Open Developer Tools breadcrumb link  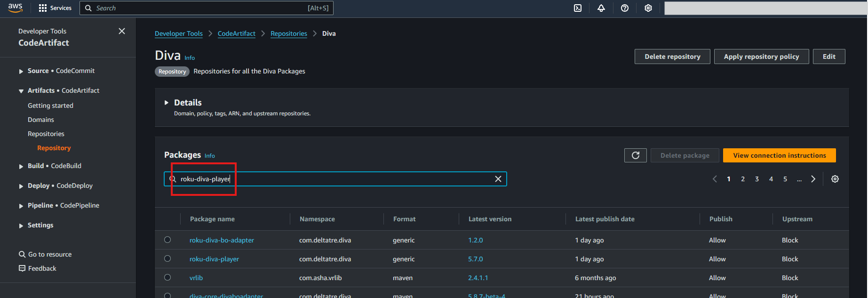pos(179,33)
